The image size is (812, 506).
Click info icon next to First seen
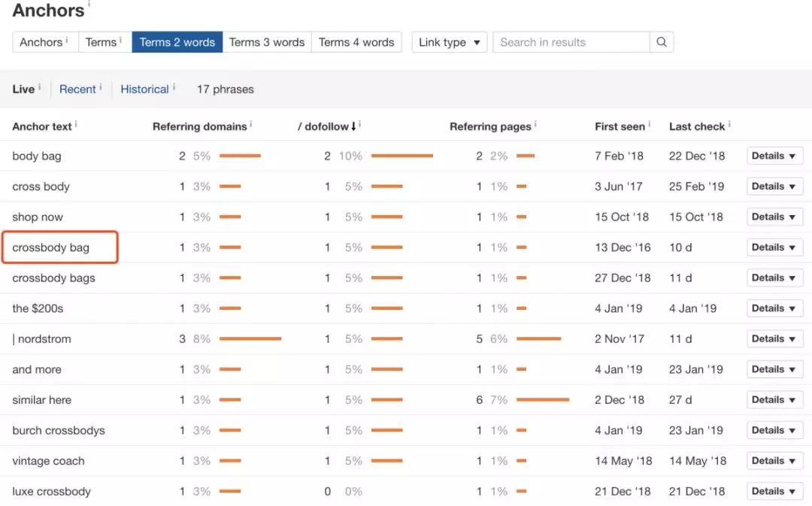point(649,124)
